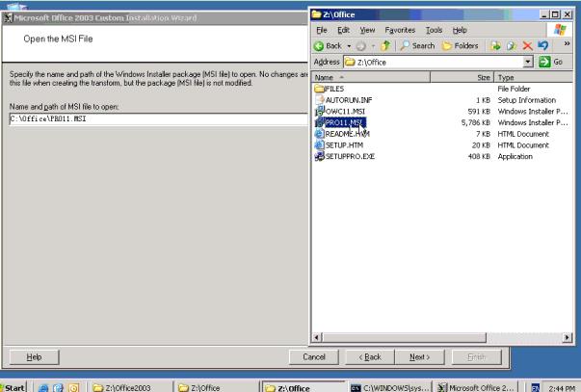Viewport: 581px width, 392px height.
Task: Sort files by Type column header
Action: coord(533,77)
